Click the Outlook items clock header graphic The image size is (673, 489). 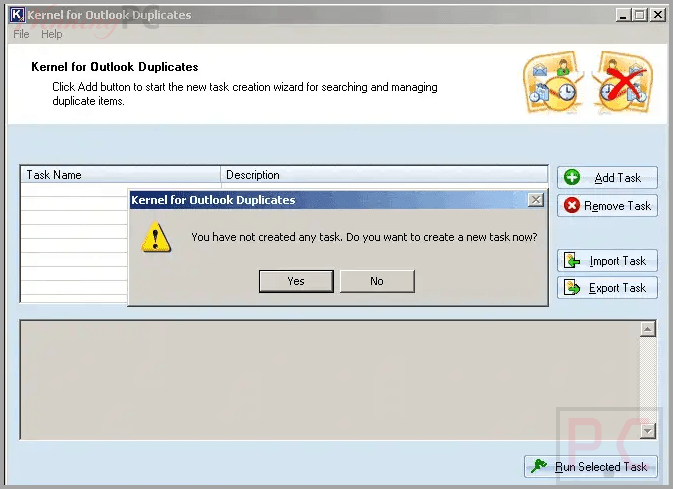[x=554, y=82]
